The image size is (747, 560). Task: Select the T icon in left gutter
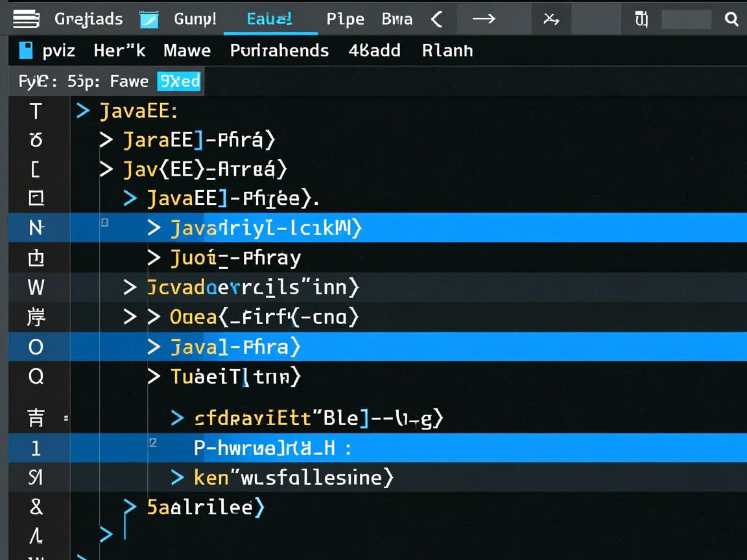click(36, 111)
